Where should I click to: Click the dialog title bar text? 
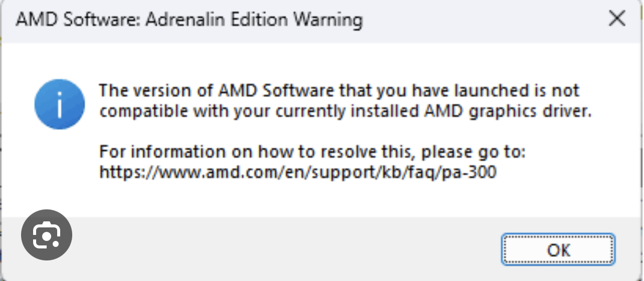point(189,20)
